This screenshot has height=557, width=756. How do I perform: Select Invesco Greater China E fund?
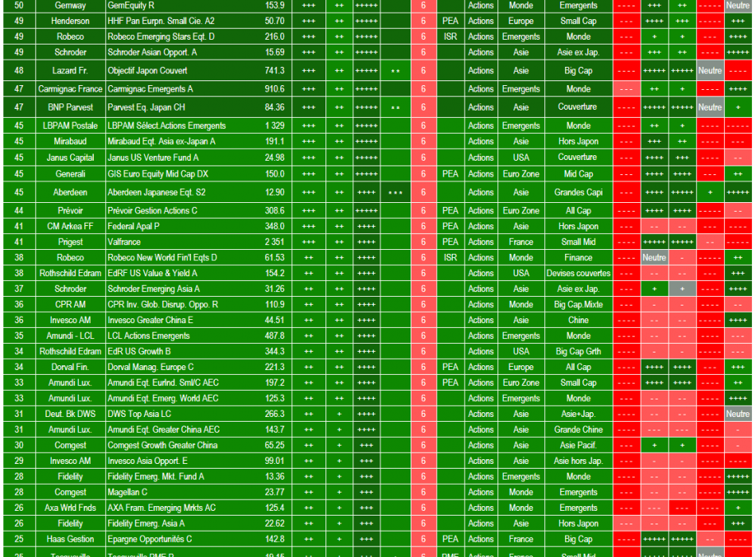(x=150, y=320)
